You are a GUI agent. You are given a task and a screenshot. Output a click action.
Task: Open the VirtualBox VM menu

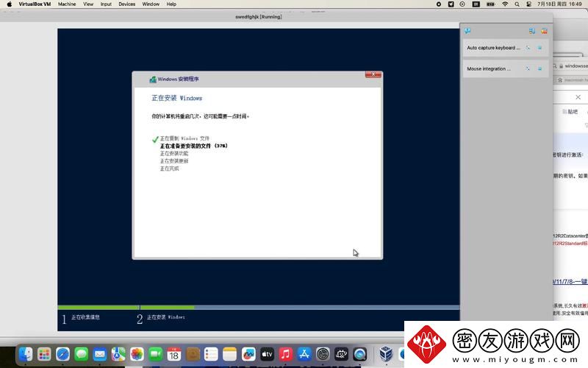click(35, 4)
